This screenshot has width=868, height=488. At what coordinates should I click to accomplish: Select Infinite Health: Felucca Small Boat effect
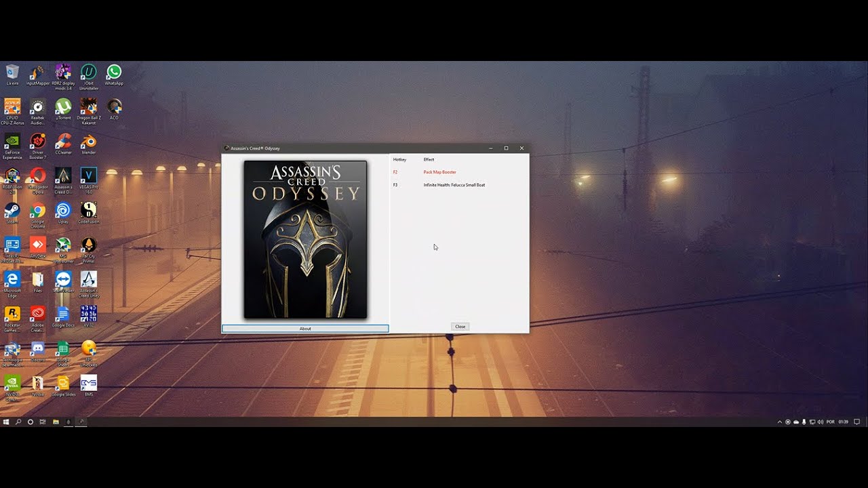click(454, 185)
